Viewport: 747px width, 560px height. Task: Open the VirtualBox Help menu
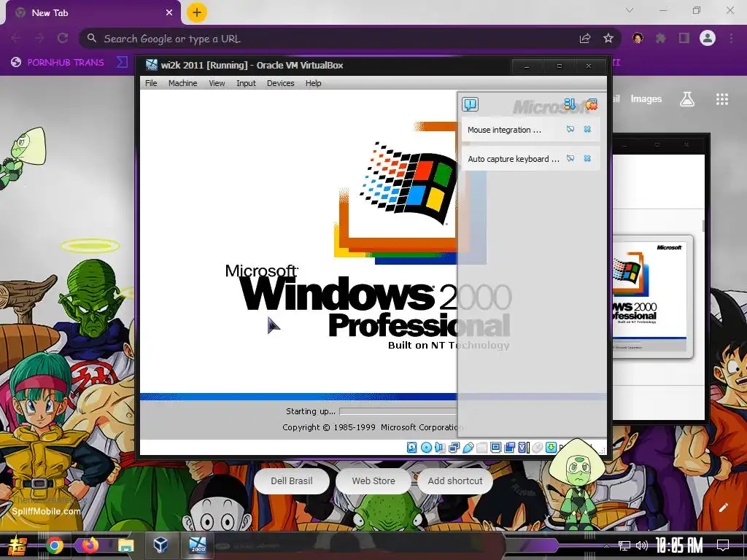(x=314, y=83)
